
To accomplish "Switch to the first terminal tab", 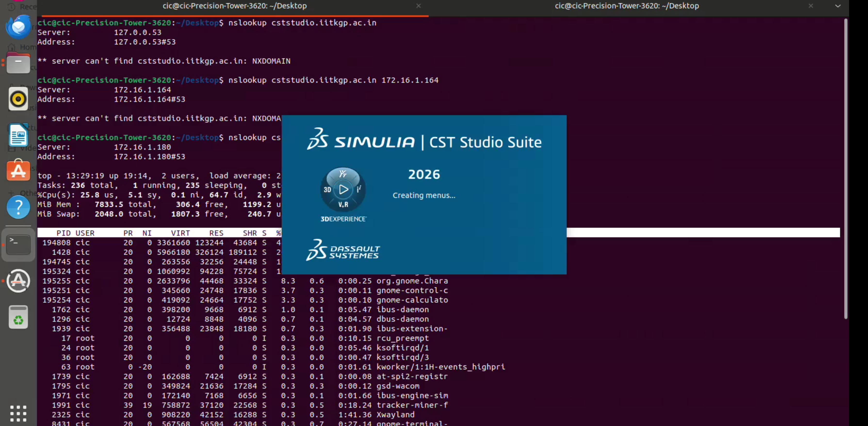I will tap(235, 6).
